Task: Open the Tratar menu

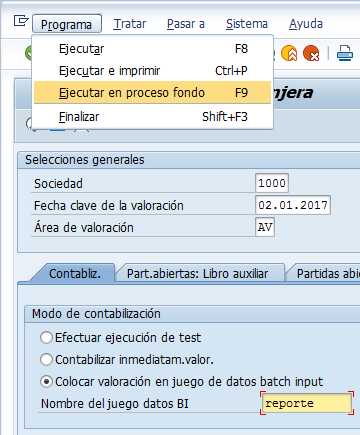Action: pyautogui.click(x=130, y=24)
